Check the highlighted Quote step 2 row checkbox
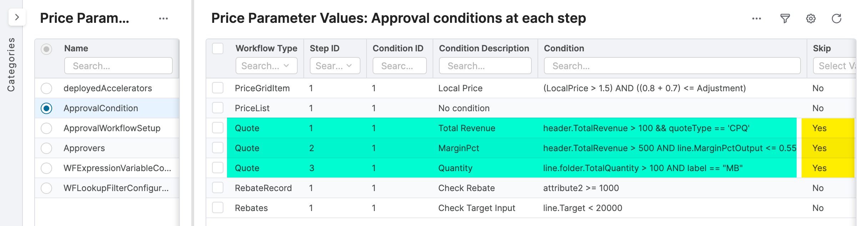The image size is (868, 226). click(217, 148)
